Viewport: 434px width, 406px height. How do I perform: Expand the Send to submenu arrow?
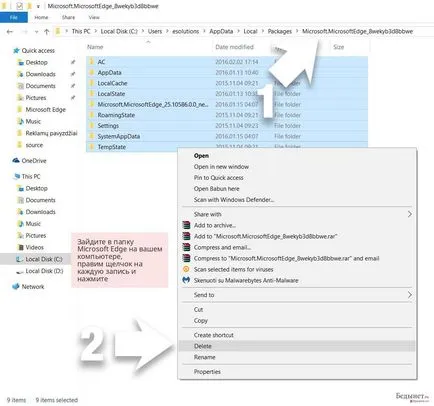click(x=409, y=295)
